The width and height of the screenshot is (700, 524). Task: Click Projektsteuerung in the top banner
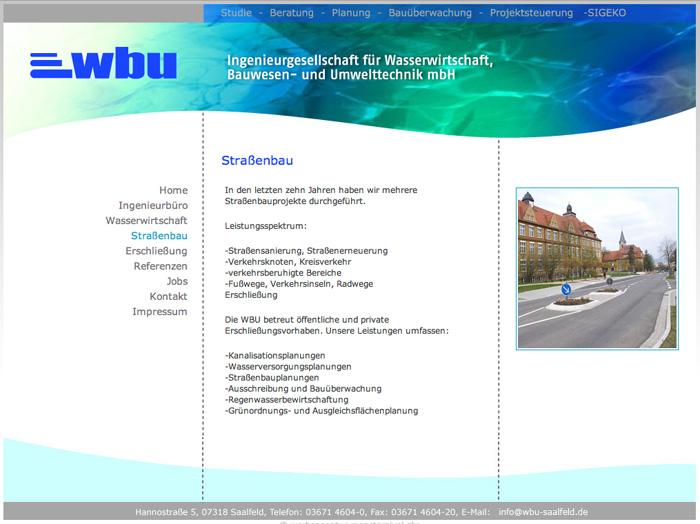coord(530,13)
